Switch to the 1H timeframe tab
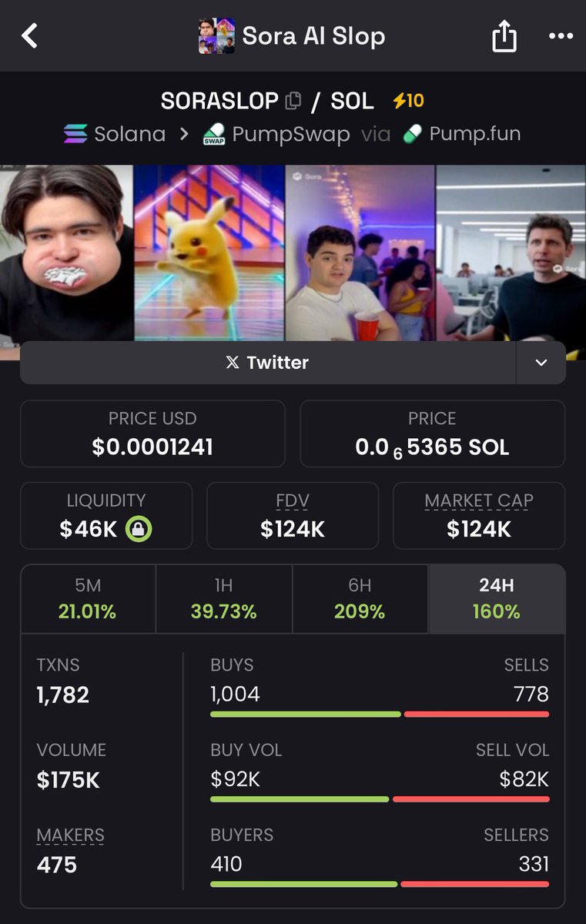 (x=223, y=598)
